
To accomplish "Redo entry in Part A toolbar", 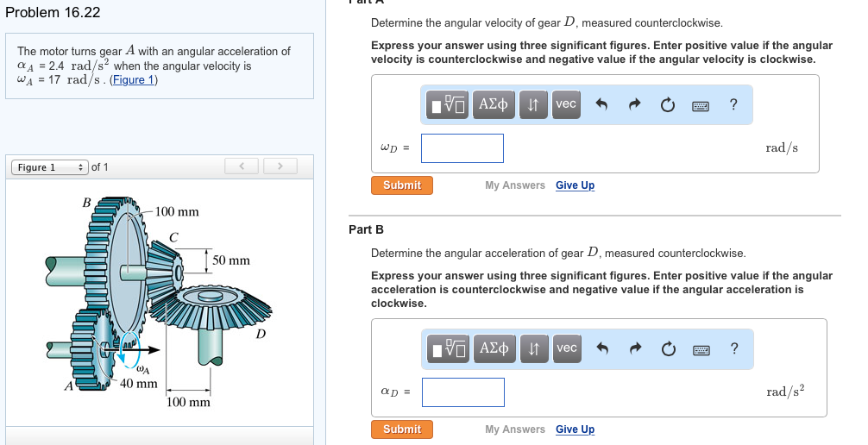I will coord(634,104).
